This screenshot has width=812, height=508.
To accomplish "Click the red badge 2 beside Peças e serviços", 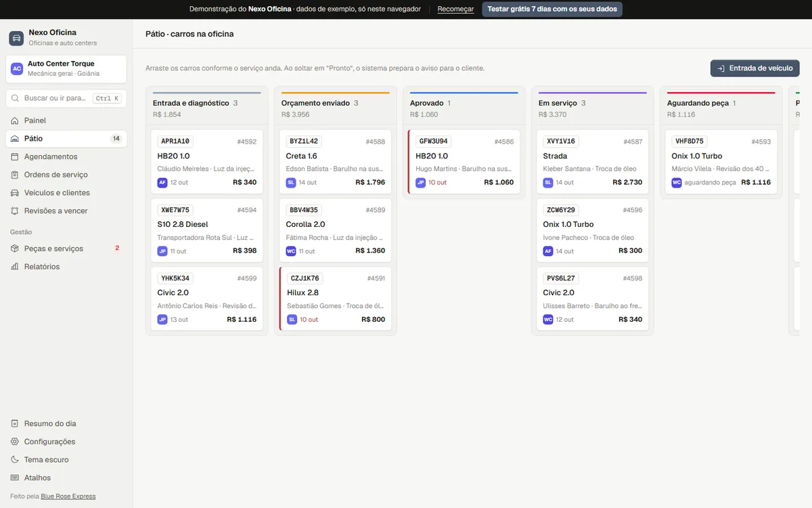I will (x=117, y=249).
